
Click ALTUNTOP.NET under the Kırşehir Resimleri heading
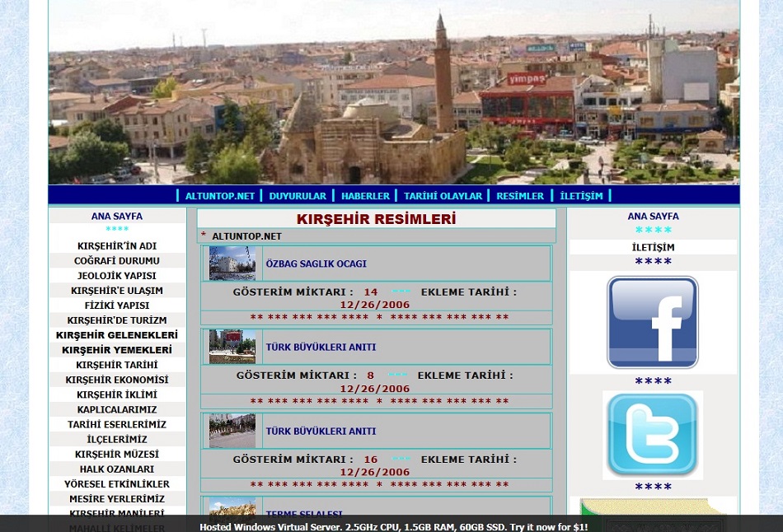click(246, 236)
